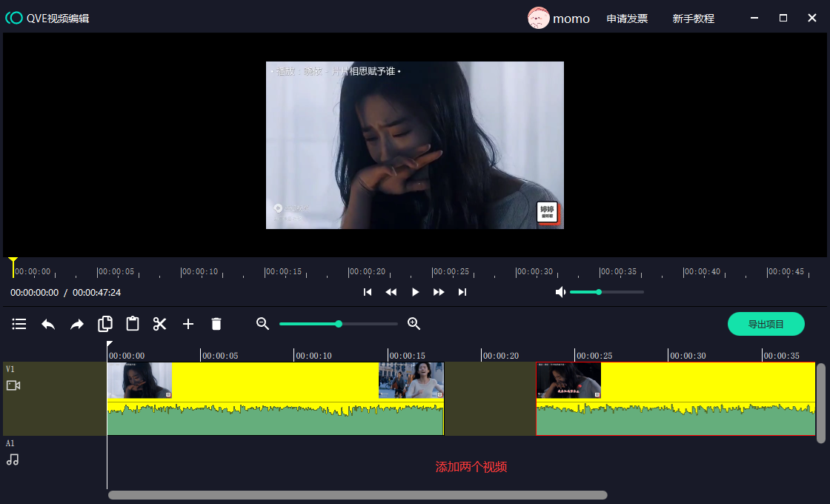
Task: Select the scissors split tool
Action: [x=160, y=324]
